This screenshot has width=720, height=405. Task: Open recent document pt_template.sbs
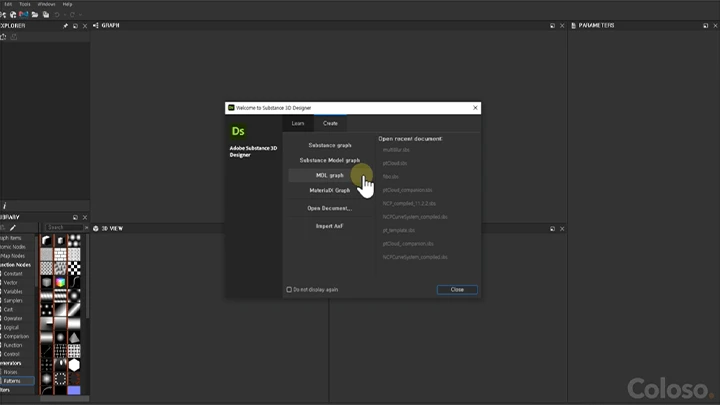399,230
